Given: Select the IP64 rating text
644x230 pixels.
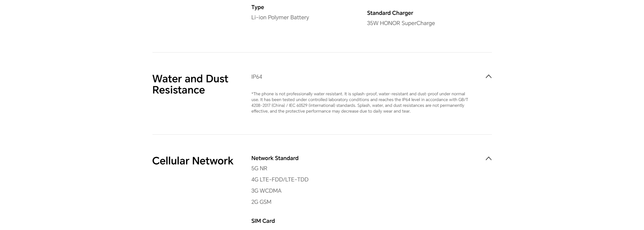Looking at the screenshot, I should click(x=257, y=77).
